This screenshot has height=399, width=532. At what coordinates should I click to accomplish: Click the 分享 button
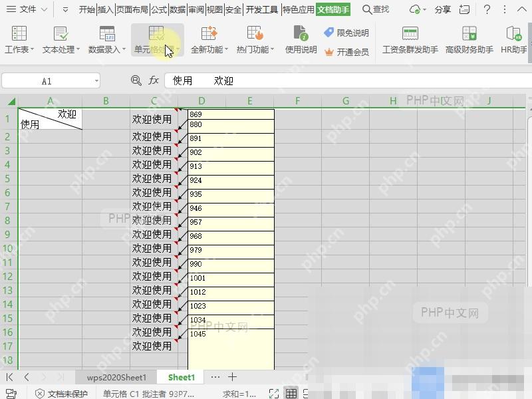point(443,9)
